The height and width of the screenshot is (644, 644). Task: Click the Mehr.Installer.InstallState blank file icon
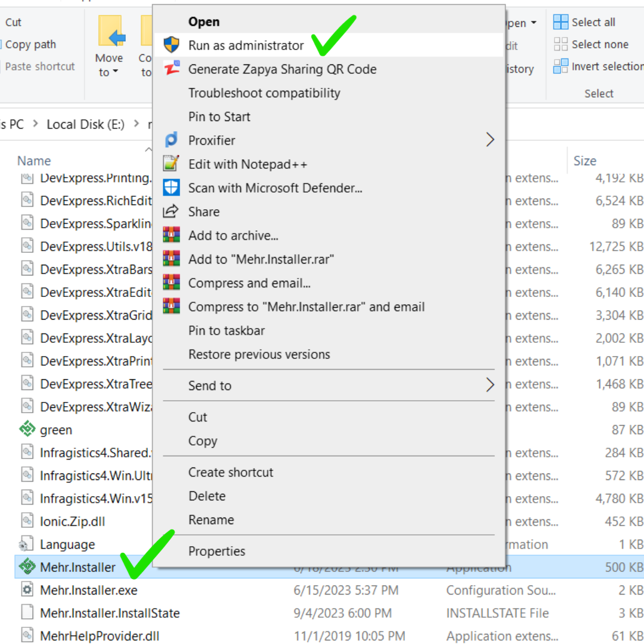pos(27,612)
